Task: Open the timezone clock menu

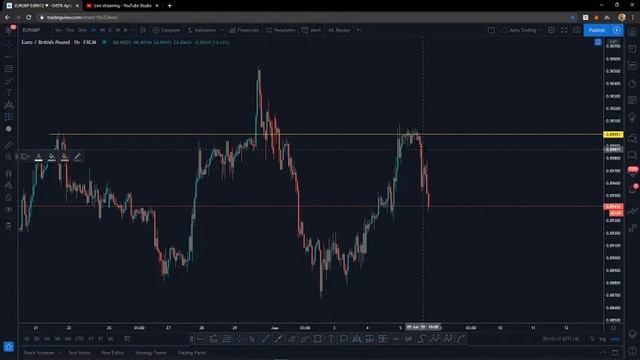Action: [560, 339]
